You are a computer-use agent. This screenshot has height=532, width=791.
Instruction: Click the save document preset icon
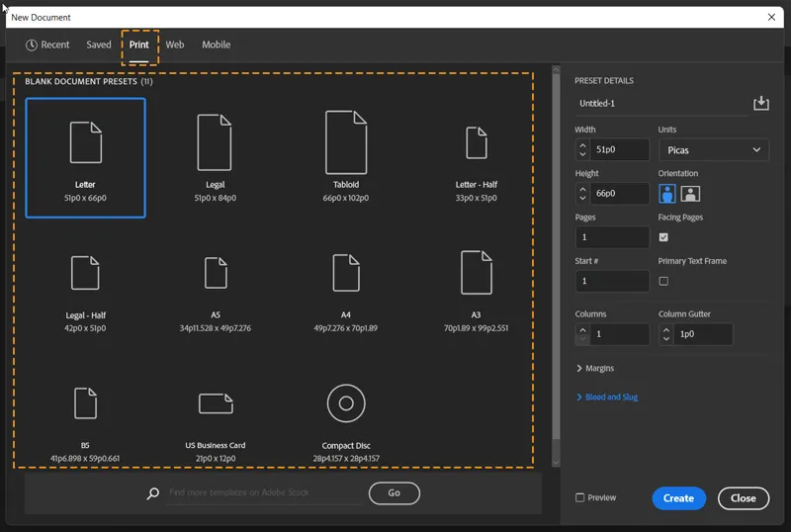coord(761,103)
